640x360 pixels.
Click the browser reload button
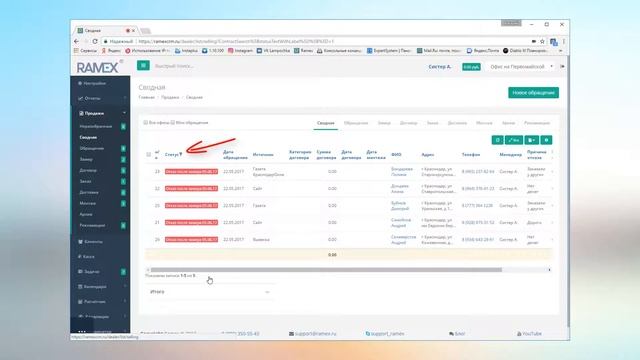click(95, 41)
